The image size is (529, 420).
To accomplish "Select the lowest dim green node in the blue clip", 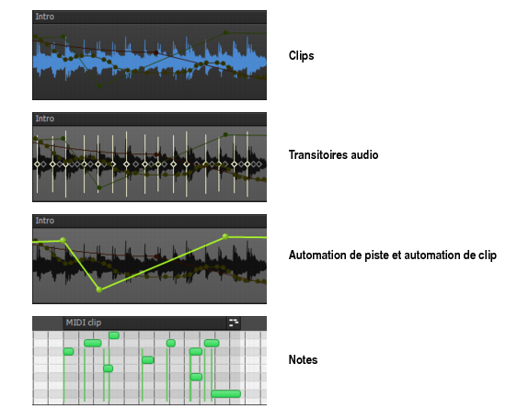I will [x=99, y=85].
